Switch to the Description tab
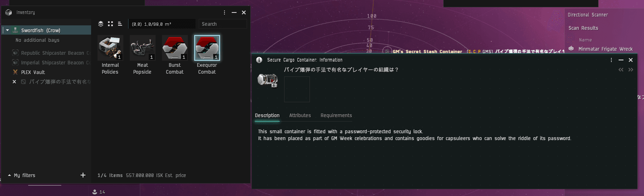 click(267, 116)
